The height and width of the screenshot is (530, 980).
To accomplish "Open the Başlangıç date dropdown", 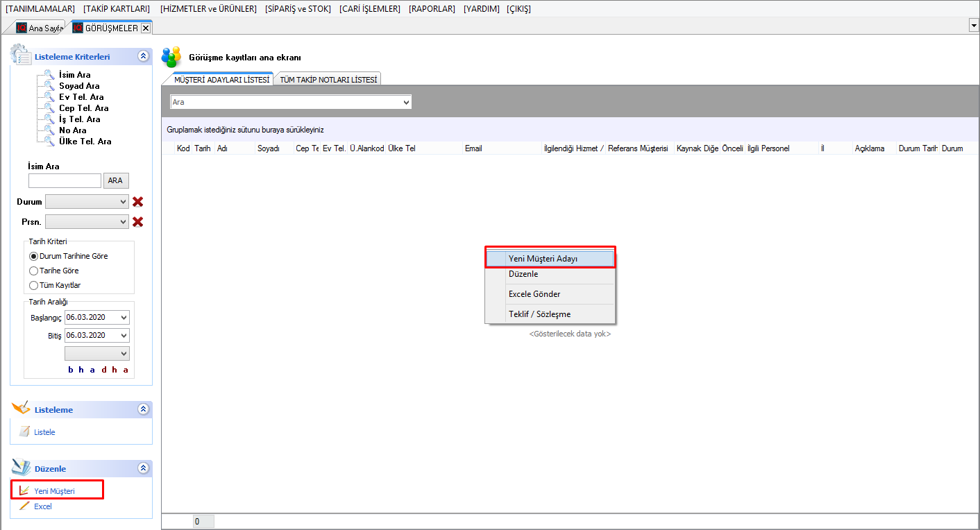I will tap(124, 318).
